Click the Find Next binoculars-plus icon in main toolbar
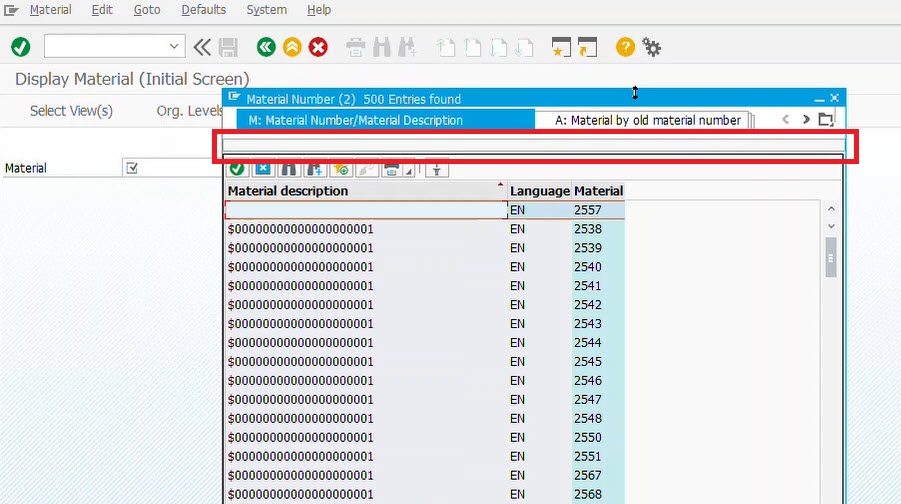Screen dimensions: 901x504 coord(407,47)
